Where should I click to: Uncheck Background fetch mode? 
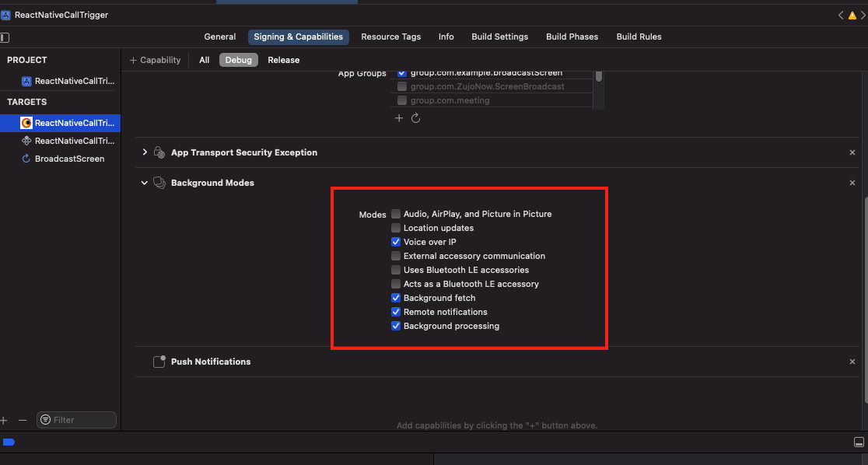[396, 298]
